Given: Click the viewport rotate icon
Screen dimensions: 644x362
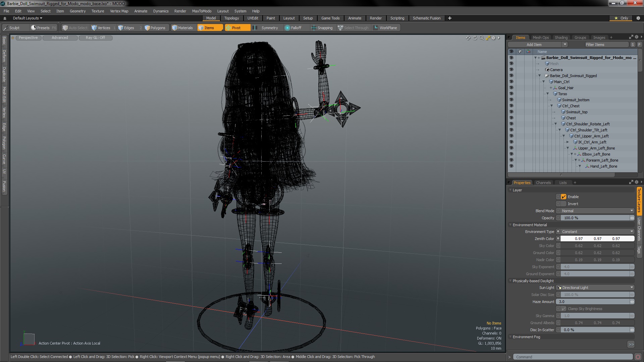Looking at the screenshot, I should 475,38.
